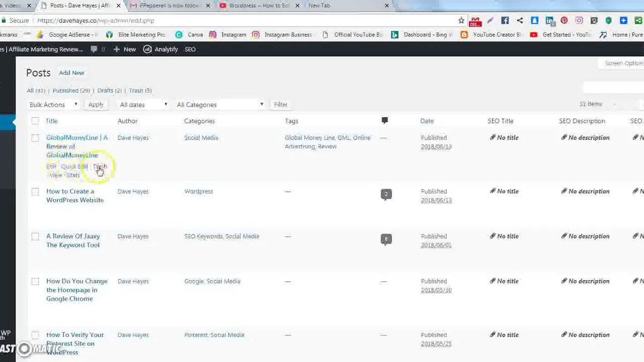Click the blue plus extension icon
Image resolution: width=644 pixels, height=362 pixels.
point(623,21)
